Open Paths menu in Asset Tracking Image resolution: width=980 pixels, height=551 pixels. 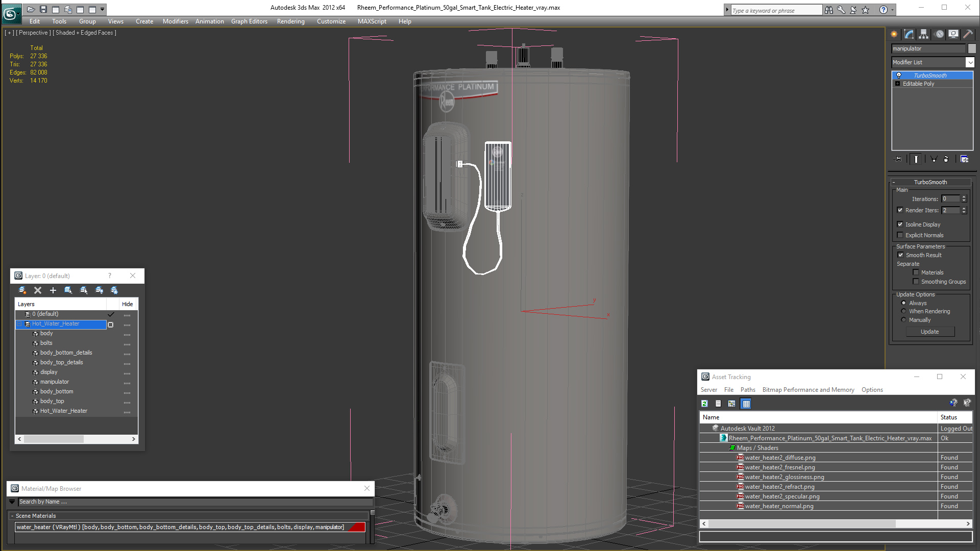click(x=748, y=390)
